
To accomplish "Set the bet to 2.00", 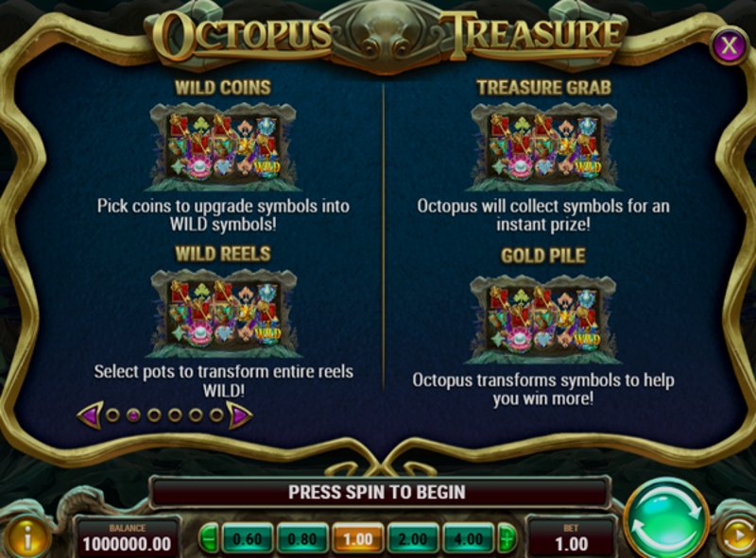I will 413,538.
